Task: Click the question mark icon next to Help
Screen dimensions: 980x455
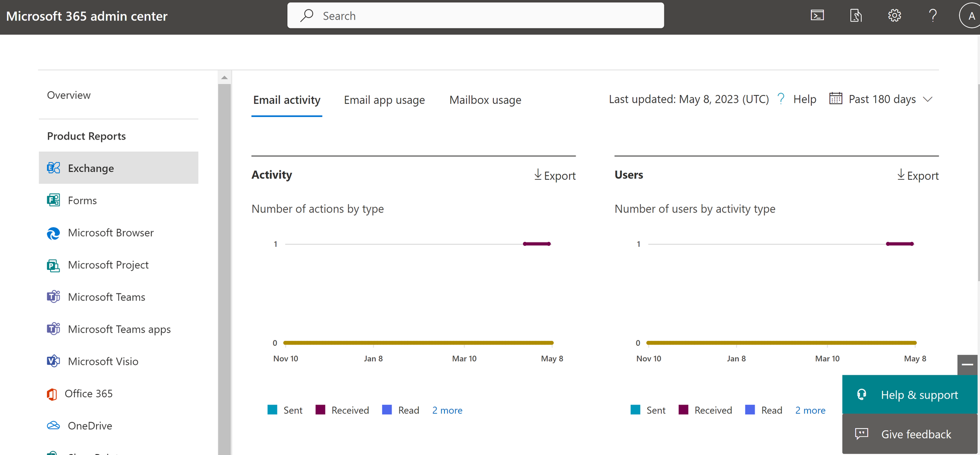Action: point(781,98)
